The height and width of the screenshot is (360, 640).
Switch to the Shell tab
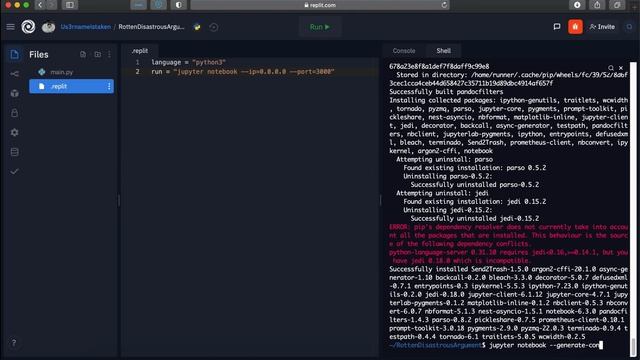point(444,51)
